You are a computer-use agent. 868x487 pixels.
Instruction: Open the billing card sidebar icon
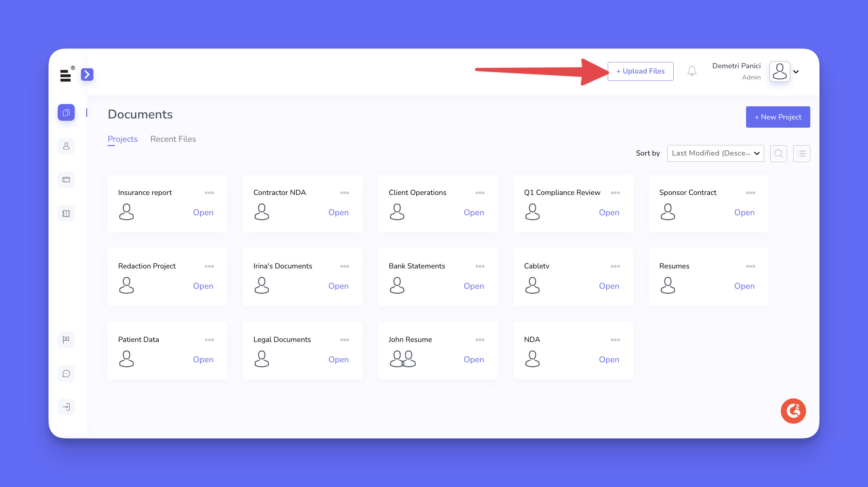click(x=66, y=180)
